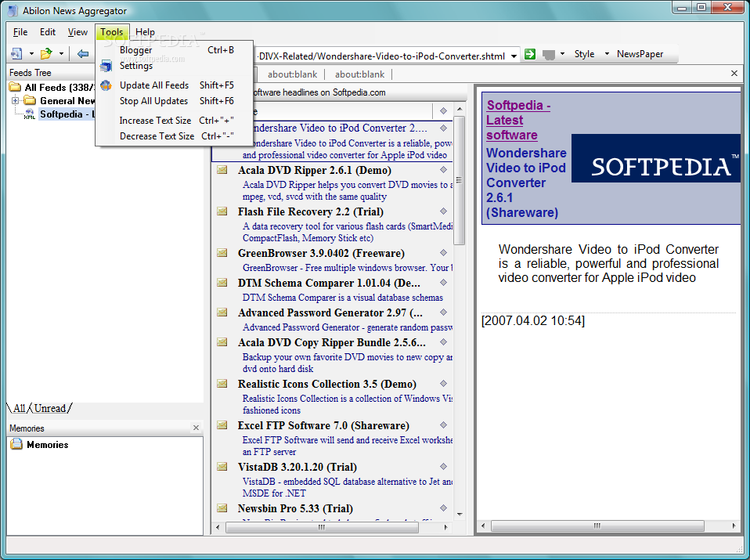
Task: Toggle diamond flag on DTM Schema Comparer
Action: coord(443,283)
